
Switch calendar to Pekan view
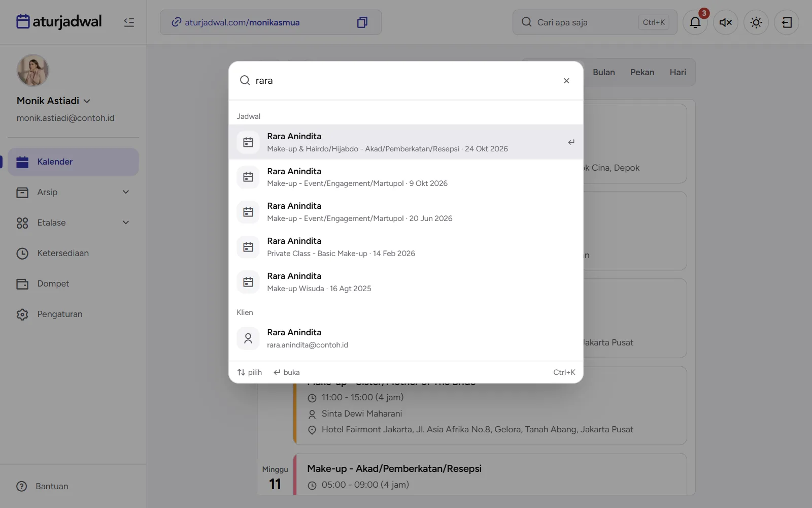[x=642, y=72]
